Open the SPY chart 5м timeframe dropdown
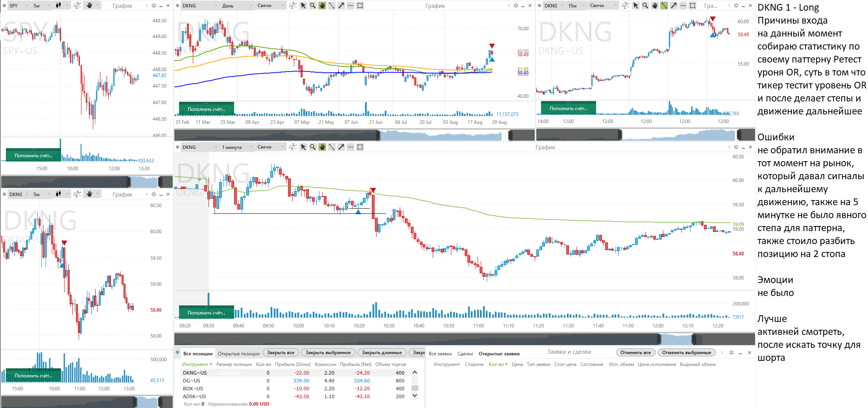This screenshot has width=868, height=408. (42, 6)
